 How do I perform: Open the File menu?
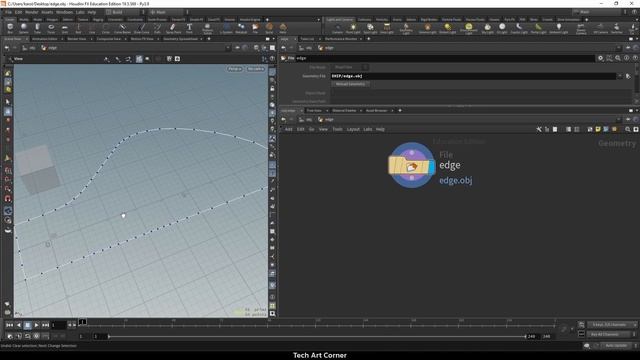point(9,12)
